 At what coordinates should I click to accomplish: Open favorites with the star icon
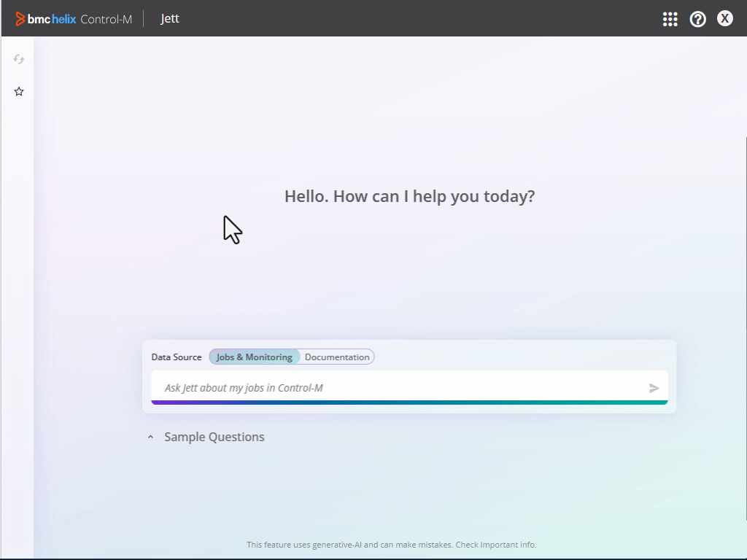19,92
